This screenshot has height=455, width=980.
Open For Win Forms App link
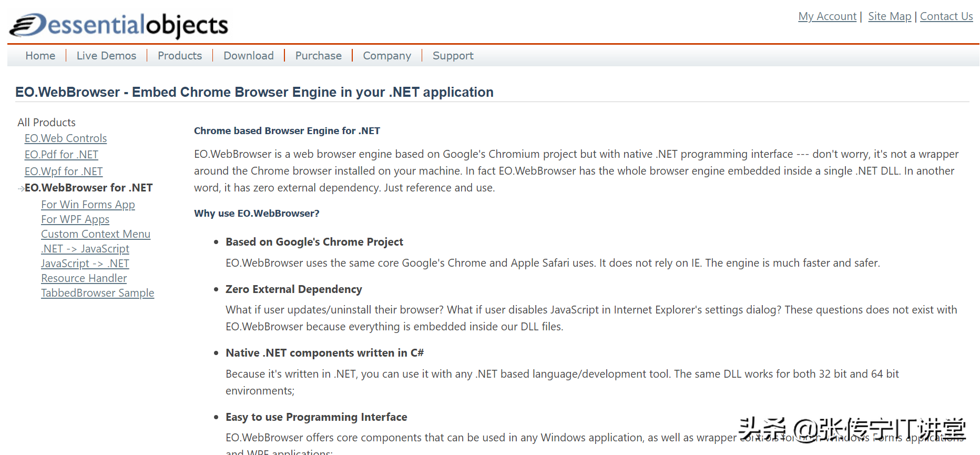pyautogui.click(x=88, y=205)
